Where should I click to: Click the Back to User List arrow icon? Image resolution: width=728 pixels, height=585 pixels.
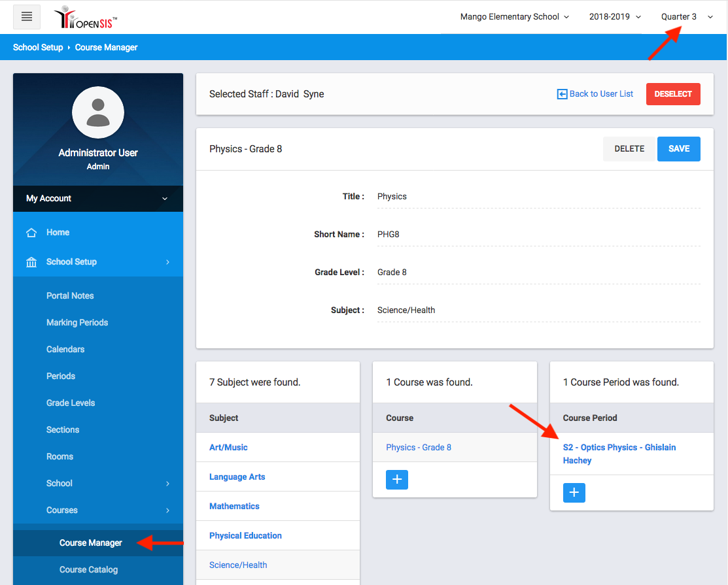pyautogui.click(x=562, y=94)
